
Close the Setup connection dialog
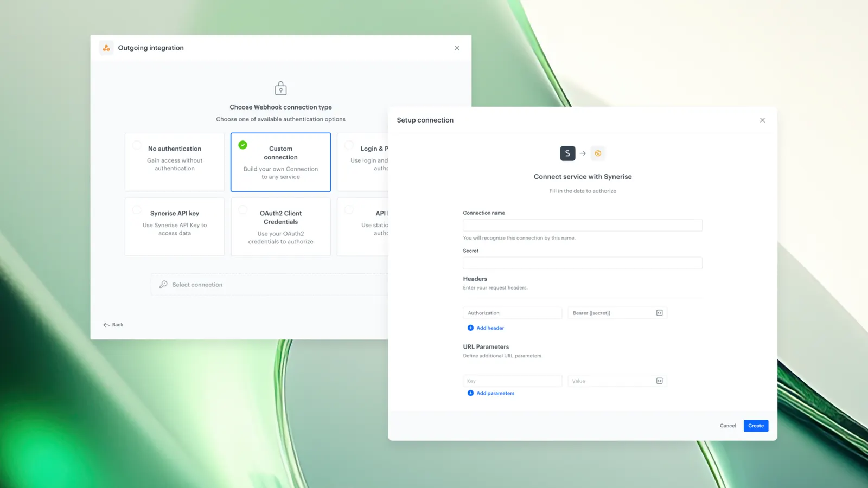click(762, 120)
